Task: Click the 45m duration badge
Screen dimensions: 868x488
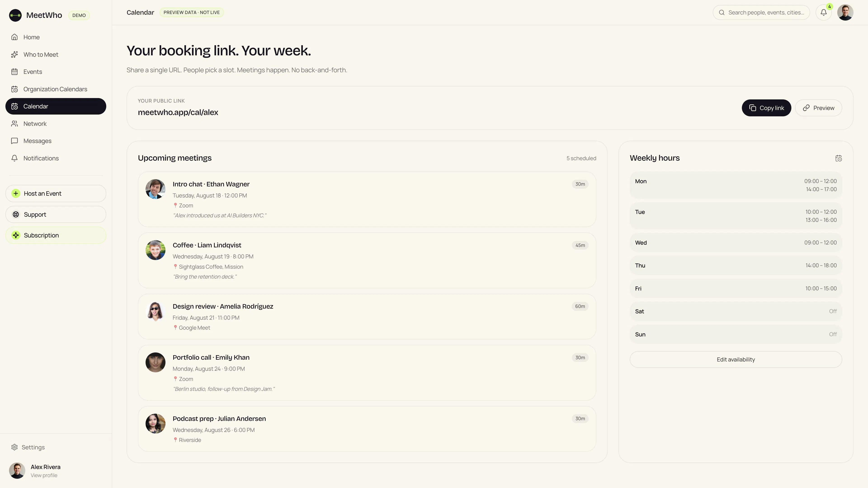Action: pos(580,245)
